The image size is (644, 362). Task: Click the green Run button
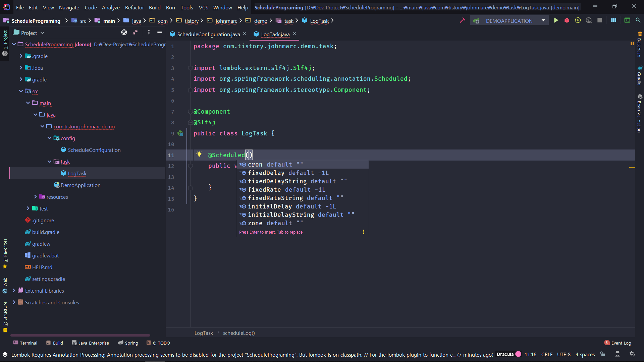[556, 20]
